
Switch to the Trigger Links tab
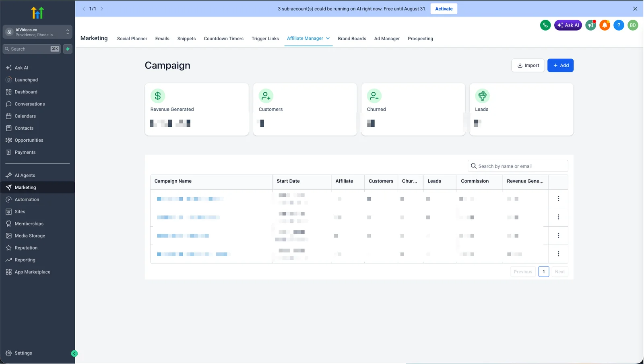click(265, 39)
